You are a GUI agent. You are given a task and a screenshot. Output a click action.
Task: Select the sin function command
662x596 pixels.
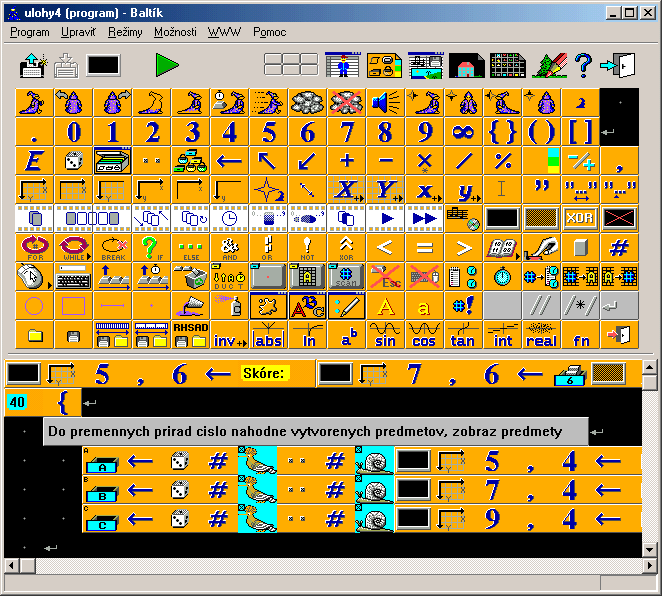pyautogui.click(x=385, y=334)
